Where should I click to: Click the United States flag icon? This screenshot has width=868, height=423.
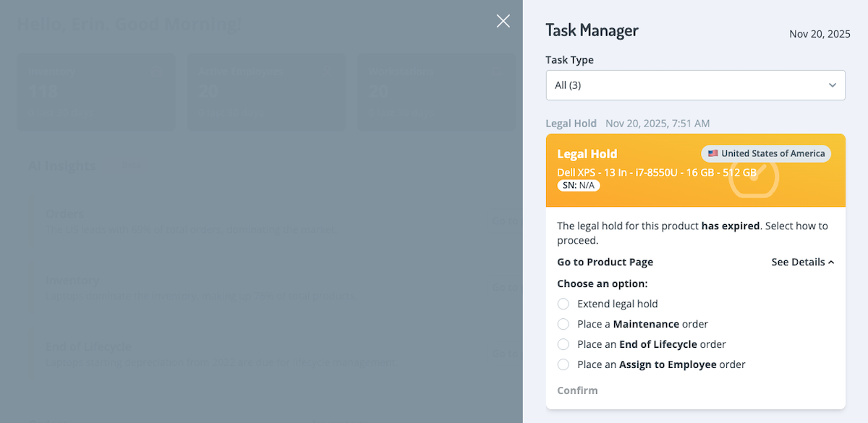tap(712, 153)
